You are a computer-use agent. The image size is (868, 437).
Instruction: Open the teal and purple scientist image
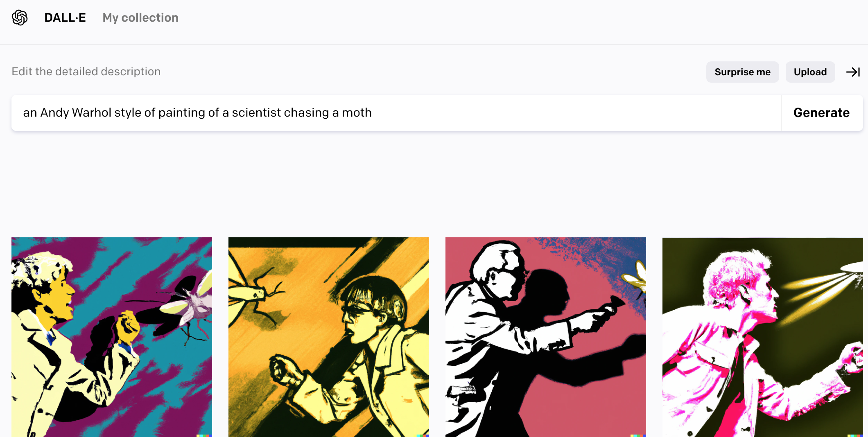coord(112,337)
